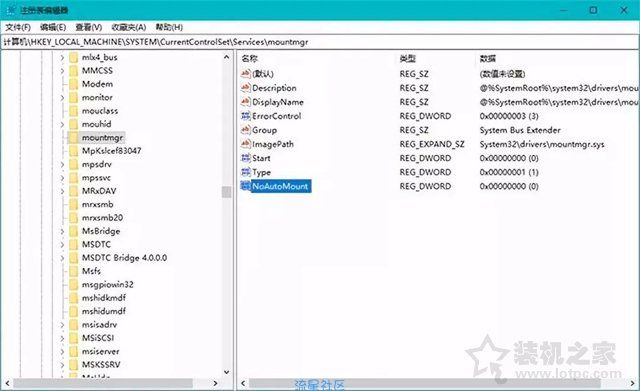Select the mountmgr folder icon
The width and height of the screenshot is (640, 391).
pos(73,138)
